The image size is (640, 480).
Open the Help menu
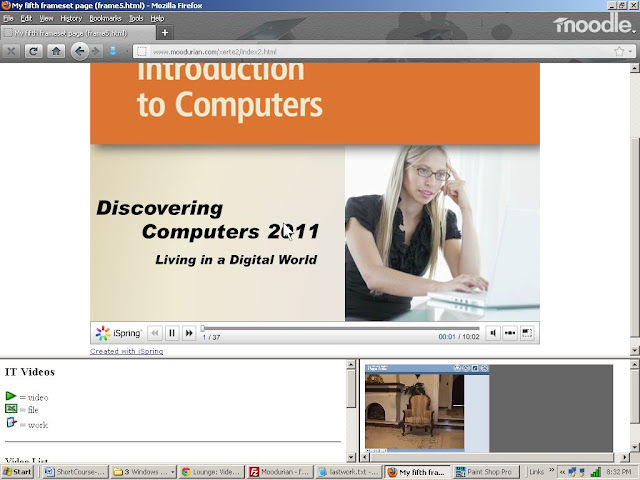(157, 18)
